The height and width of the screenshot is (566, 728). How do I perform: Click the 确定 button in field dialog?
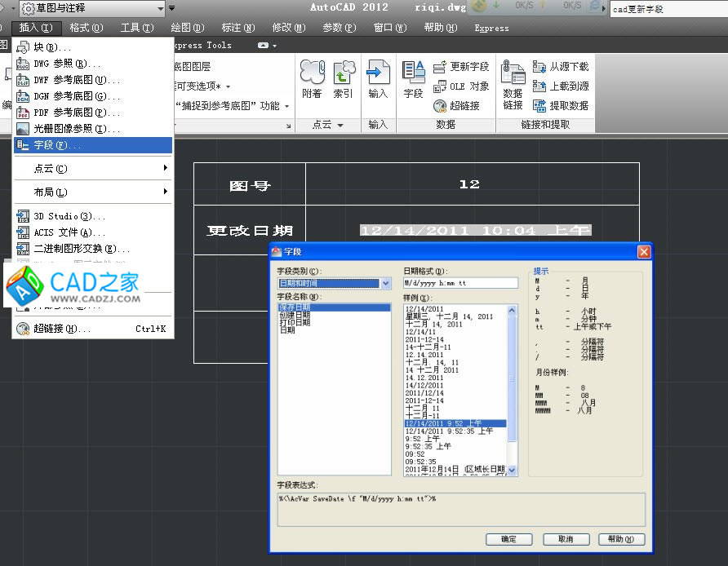tap(508, 539)
